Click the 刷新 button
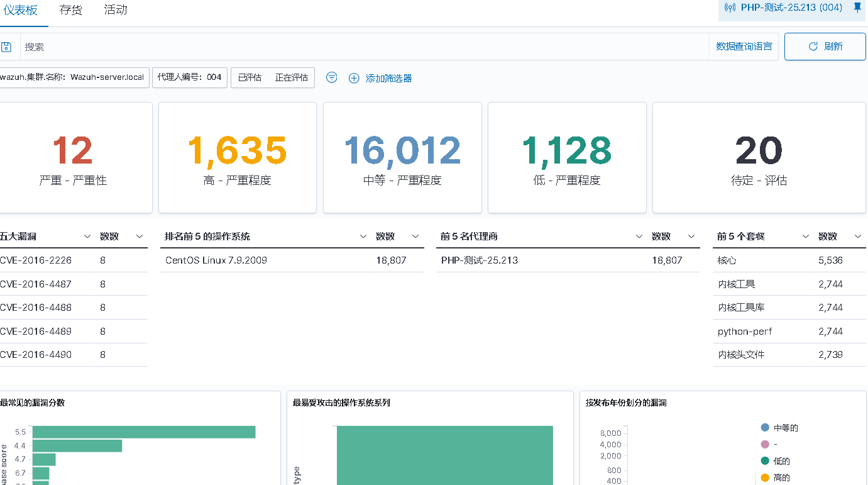Image resolution: width=868 pixels, height=485 pixels. pos(825,47)
